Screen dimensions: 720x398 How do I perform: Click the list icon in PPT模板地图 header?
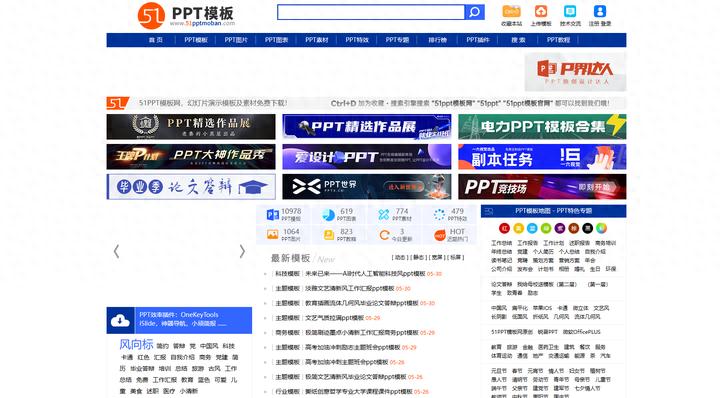point(489,211)
